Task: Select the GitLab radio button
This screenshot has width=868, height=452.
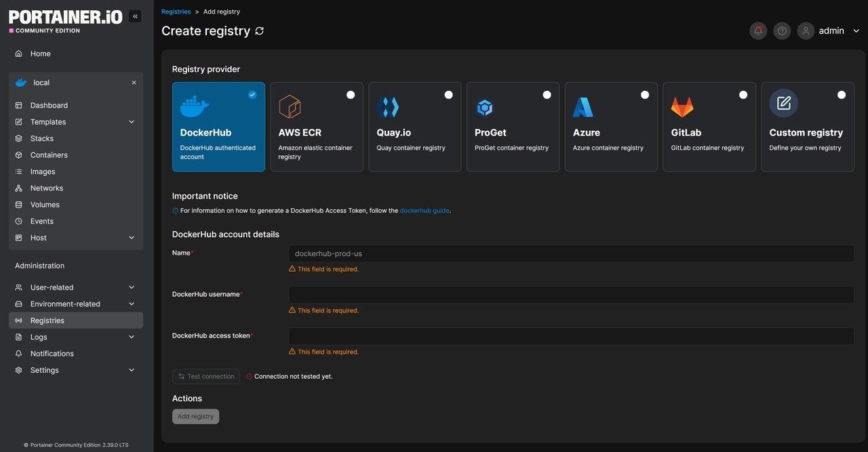Action: tap(743, 95)
